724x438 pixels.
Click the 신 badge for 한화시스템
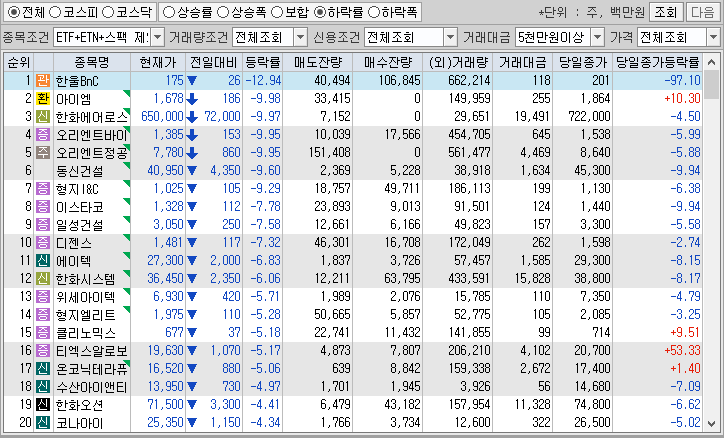pos(43,279)
